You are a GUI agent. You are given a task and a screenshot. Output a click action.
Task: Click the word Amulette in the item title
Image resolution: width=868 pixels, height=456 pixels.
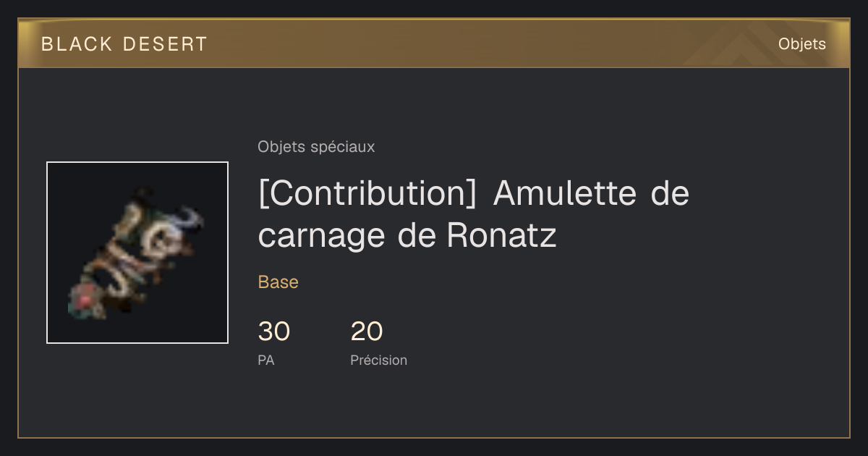click(x=565, y=193)
